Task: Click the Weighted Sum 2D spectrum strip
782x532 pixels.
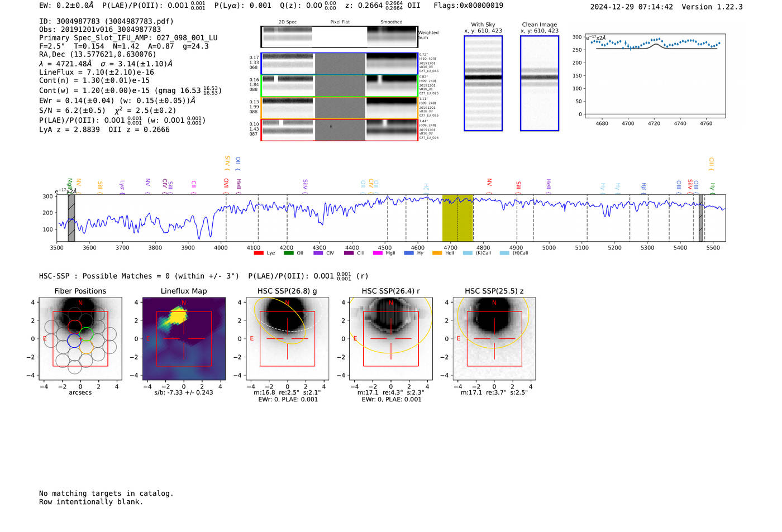Action: [340, 37]
